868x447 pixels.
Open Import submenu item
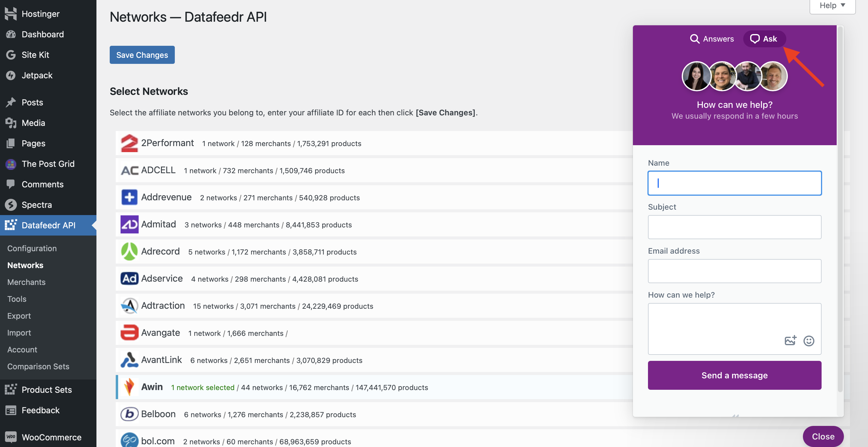pos(19,333)
